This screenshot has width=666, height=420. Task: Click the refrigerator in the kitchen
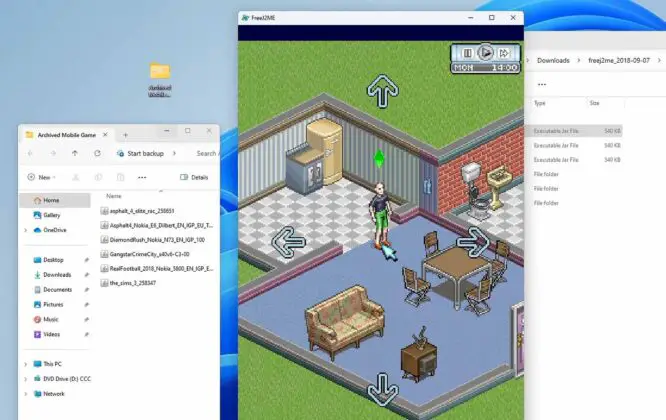click(325, 152)
